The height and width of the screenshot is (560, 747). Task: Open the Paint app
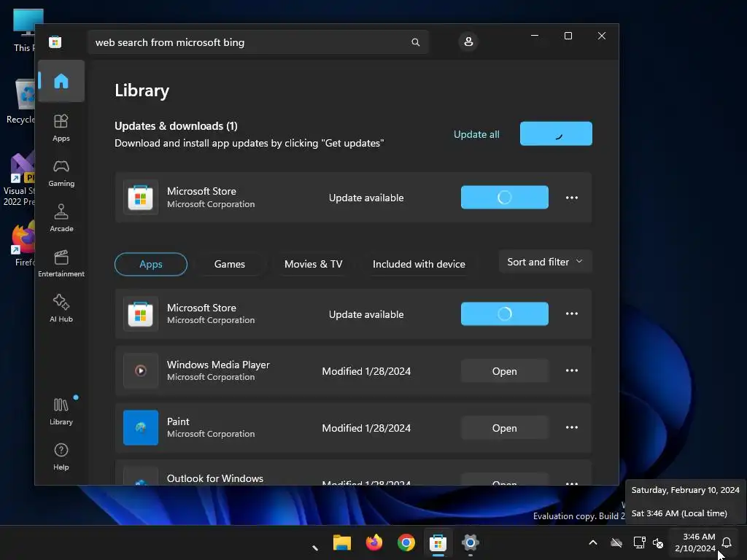click(505, 428)
